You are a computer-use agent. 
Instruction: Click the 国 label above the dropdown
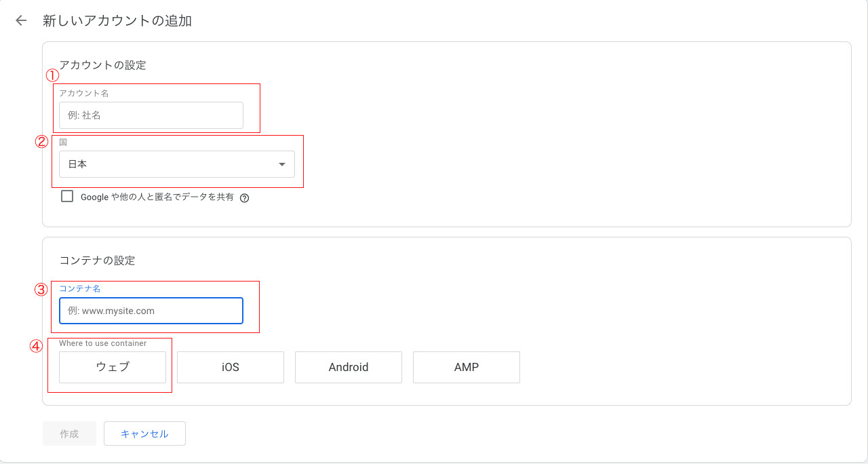click(x=63, y=142)
